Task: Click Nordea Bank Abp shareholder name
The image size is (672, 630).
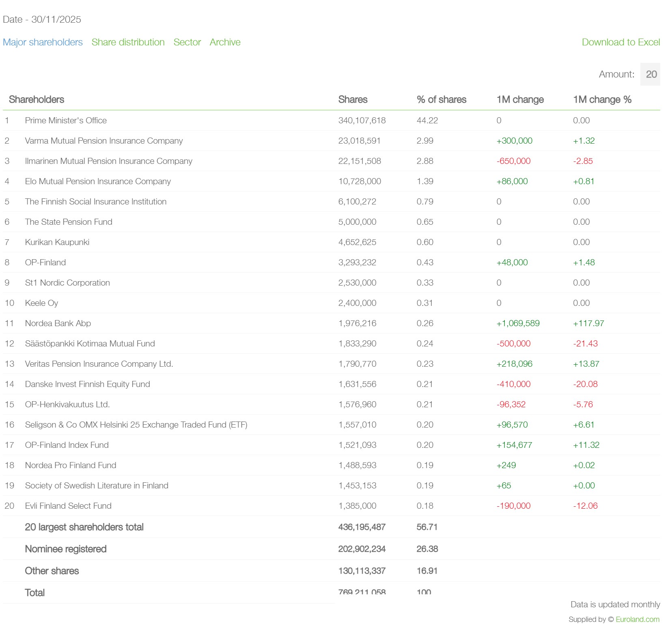Action: point(58,323)
